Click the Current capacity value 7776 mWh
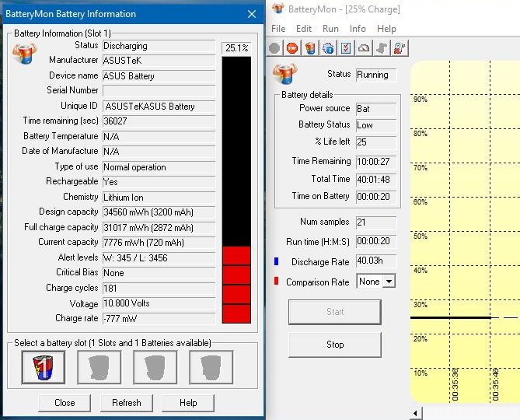The height and width of the screenshot is (420, 520). pos(159,243)
